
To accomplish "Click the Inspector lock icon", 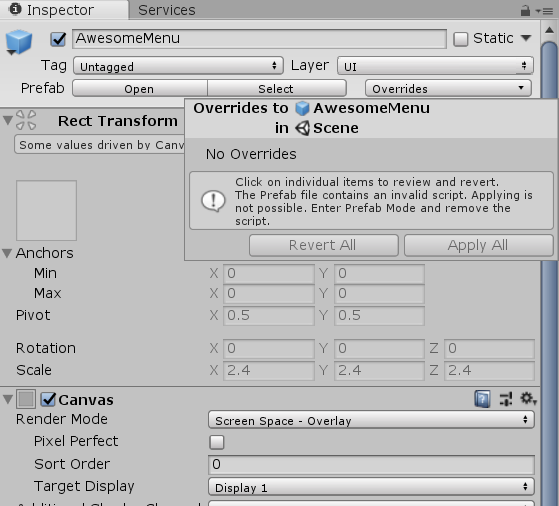I will [x=525, y=10].
